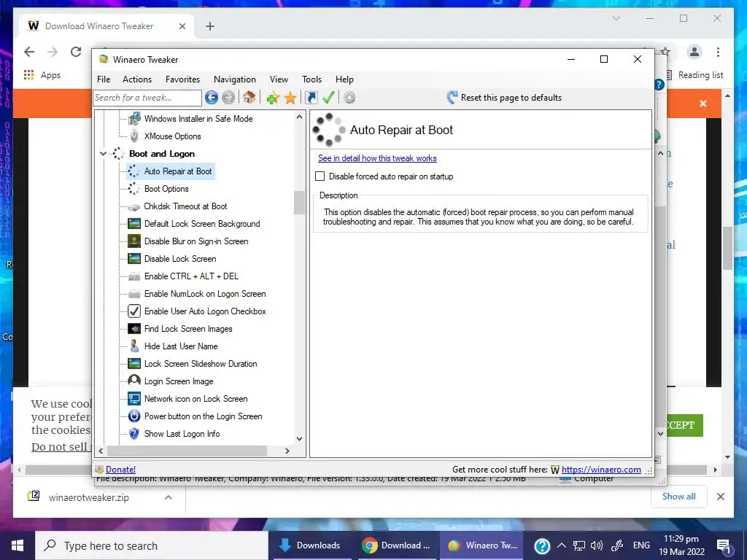Viewport: 747px width, 560px height.
Task: Switch to Downloads taskbar window
Action: coord(311,545)
